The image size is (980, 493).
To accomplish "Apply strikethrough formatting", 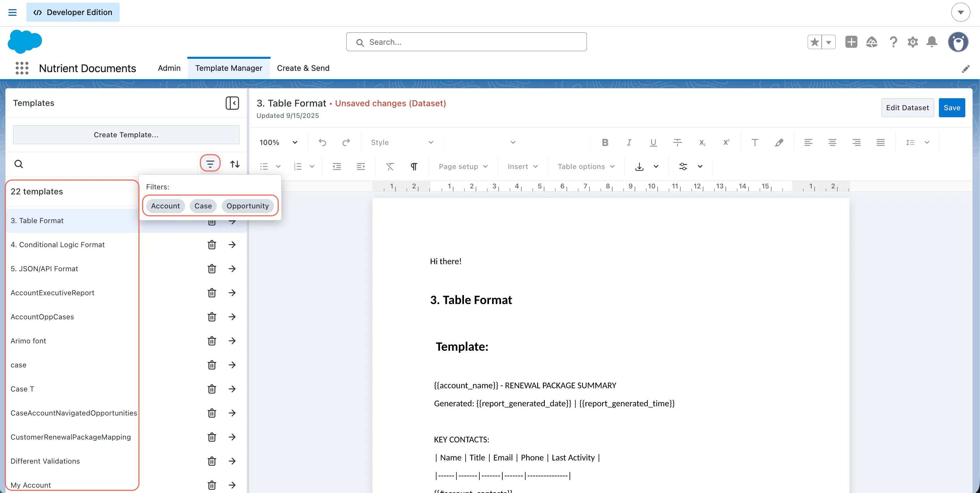I will pyautogui.click(x=678, y=142).
